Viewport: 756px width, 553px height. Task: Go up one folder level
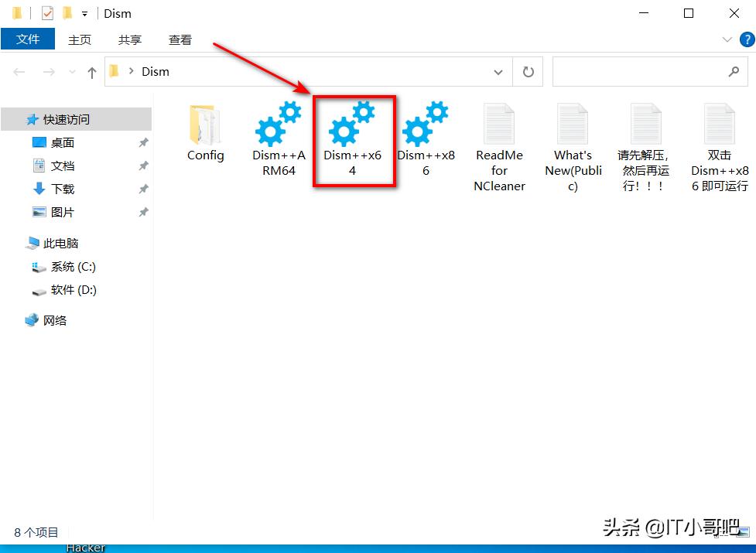[91, 72]
